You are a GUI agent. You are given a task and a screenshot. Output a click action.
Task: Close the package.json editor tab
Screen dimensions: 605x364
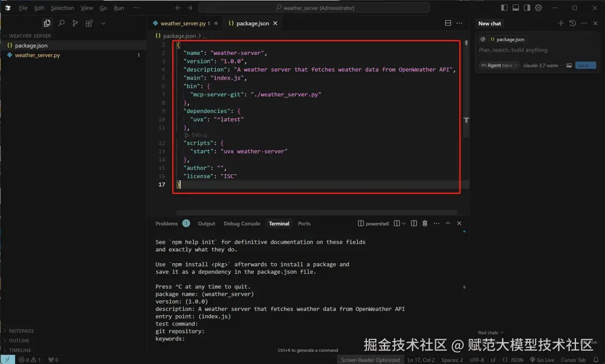(x=275, y=23)
